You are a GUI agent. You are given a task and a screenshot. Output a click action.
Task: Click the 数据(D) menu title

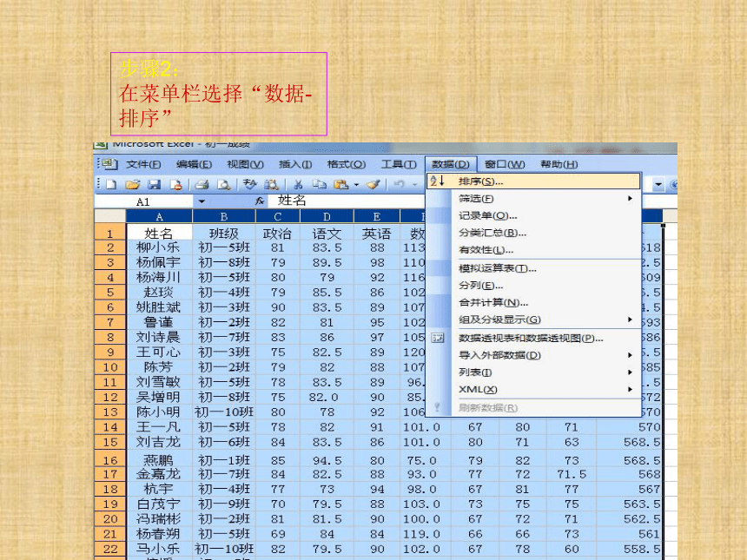click(451, 164)
